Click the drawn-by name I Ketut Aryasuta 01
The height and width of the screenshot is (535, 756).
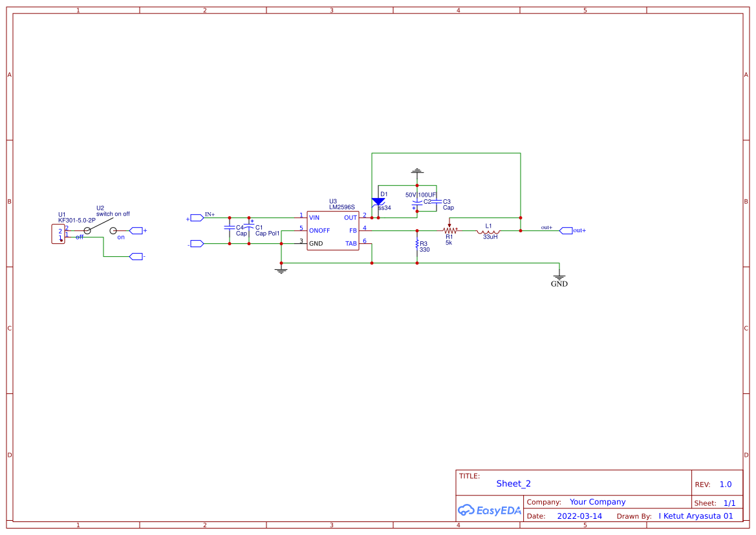tap(697, 516)
